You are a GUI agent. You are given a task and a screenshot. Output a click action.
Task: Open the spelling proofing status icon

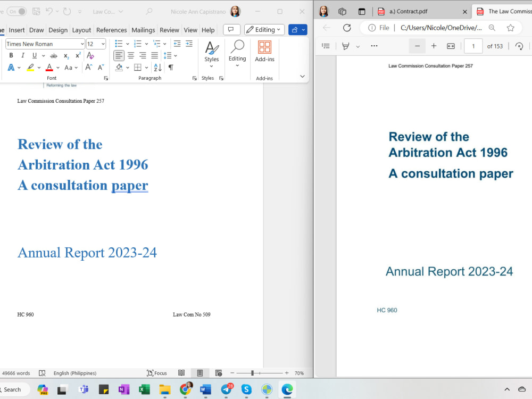(x=42, y=373)
